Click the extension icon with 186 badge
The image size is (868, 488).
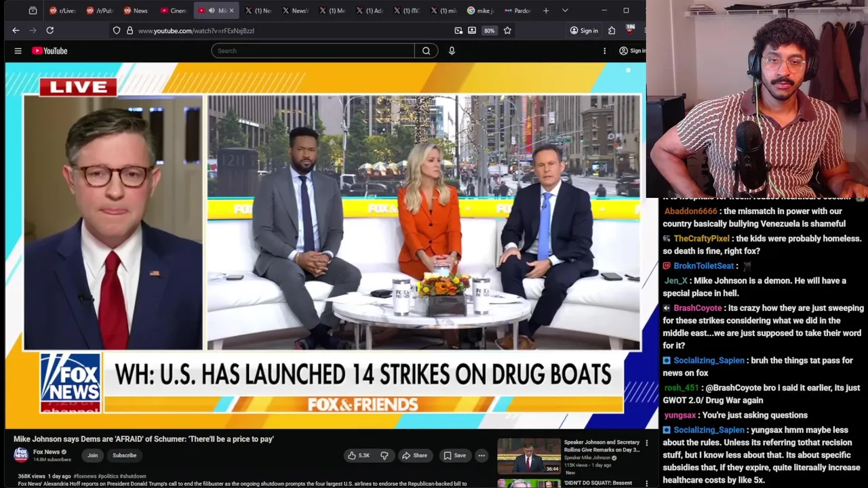pos(629,30)
